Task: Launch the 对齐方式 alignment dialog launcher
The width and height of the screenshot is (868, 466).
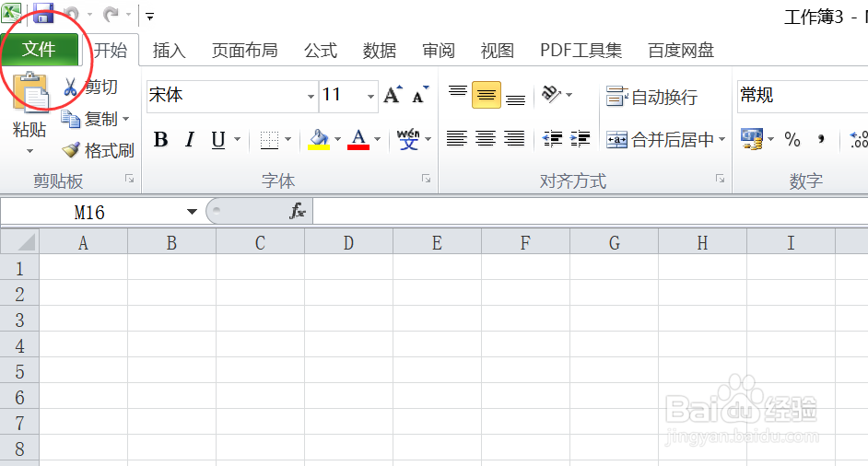Action: pos(721,179)
